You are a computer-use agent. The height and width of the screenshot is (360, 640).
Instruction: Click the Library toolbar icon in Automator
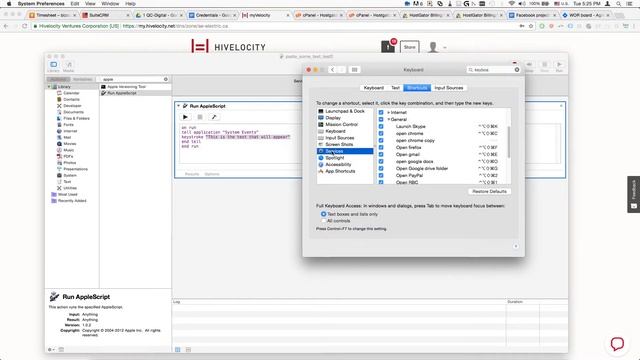53,65
